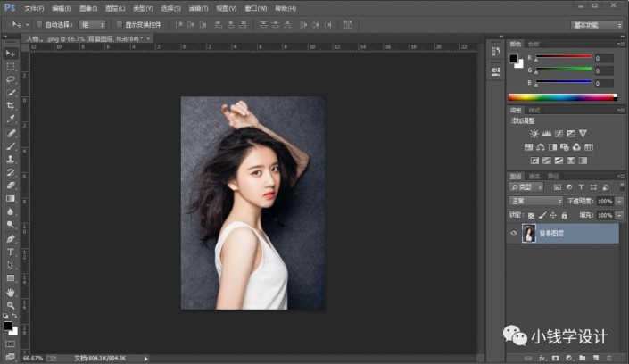This screenshot has width=629, height=364.
Task: Add a Brightness/Contrast adjustment
Action: [x=534, y=134]
